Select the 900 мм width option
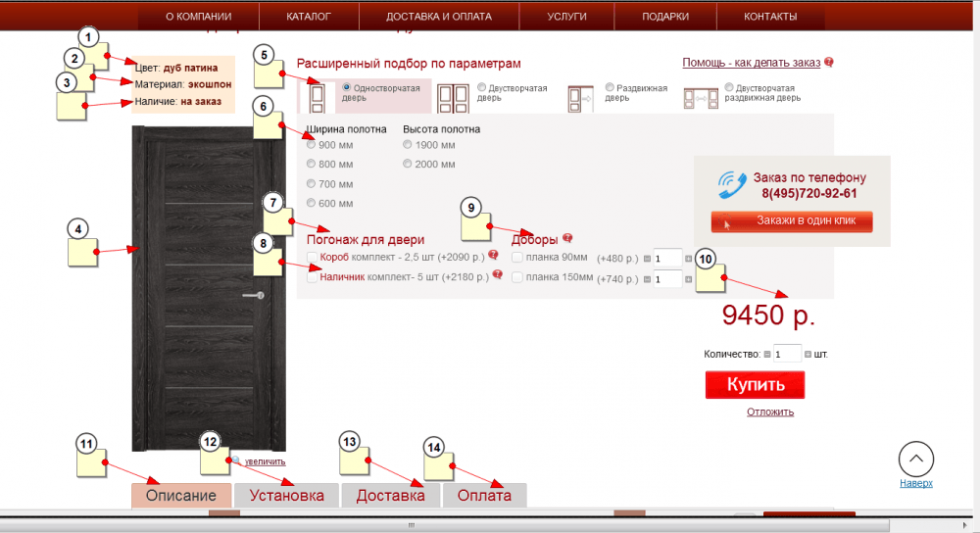 coord(312,145)
